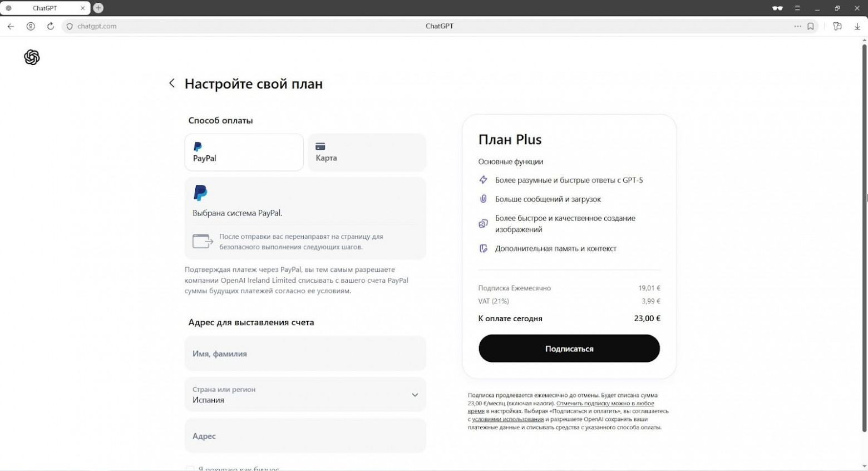Click the chevron arrow next to Испания

pos(415,395)
